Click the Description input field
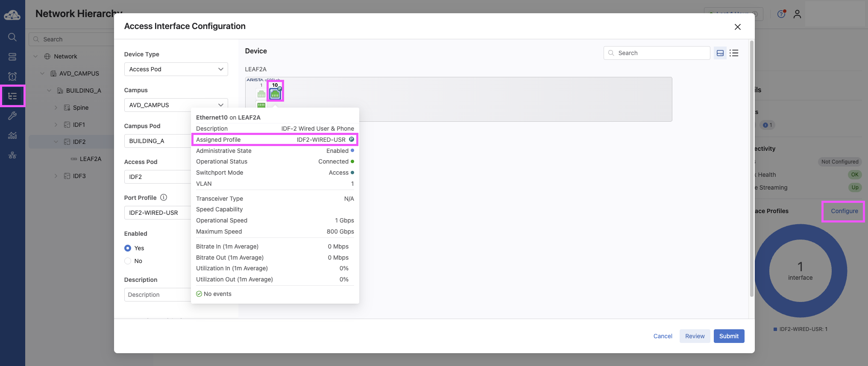The height and width of the screenshot is (366, 868). pos(158,295)
